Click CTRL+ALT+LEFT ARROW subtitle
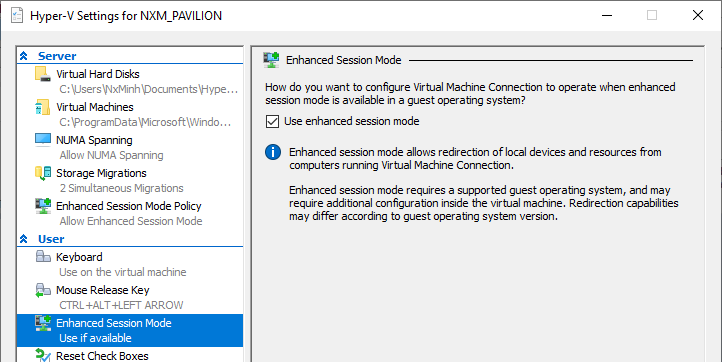722x362 pixels. pyautogui.click(x=121, y=305)
